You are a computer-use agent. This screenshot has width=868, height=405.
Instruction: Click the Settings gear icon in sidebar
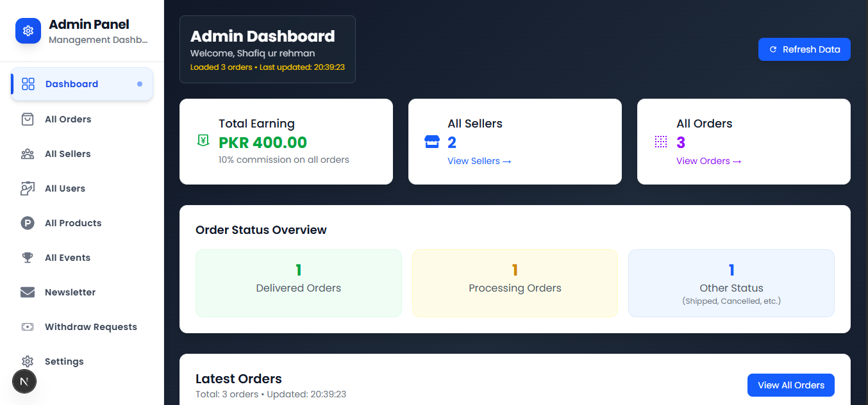coord(28,361)
